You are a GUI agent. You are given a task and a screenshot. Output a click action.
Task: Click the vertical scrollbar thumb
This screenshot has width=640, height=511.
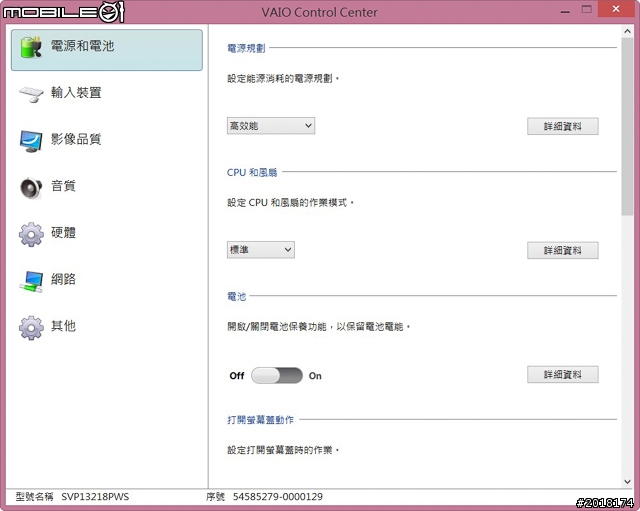coord(627,127)
